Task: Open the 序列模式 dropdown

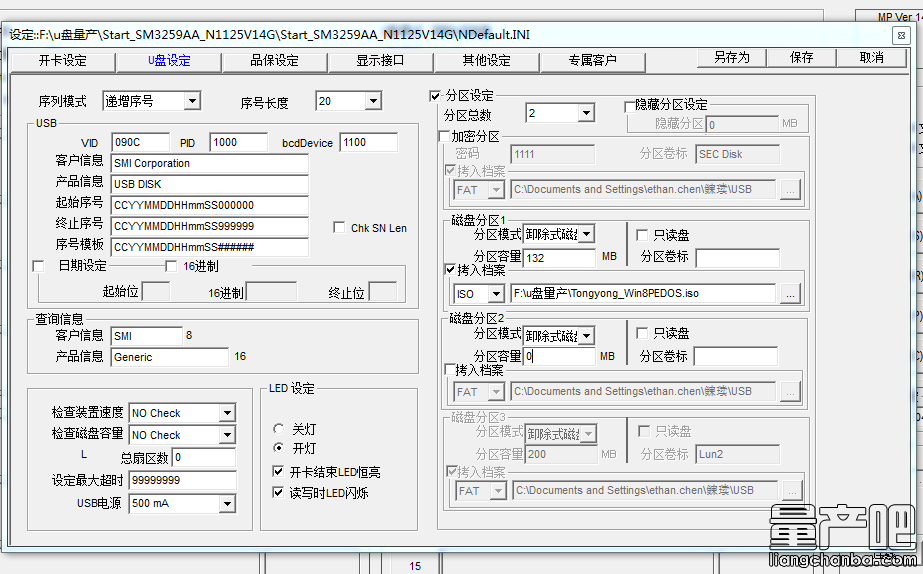Action: (x=192, y=101)
